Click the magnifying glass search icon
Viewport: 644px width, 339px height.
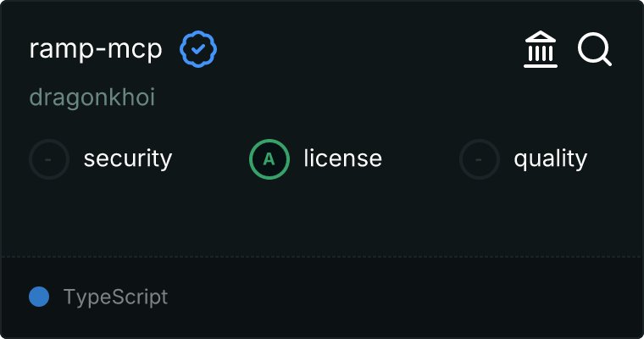595,50
